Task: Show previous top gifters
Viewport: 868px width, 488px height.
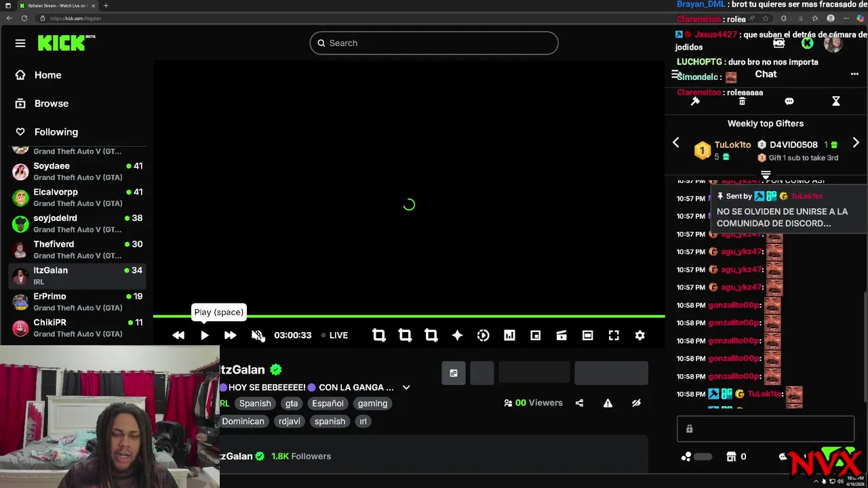Action: pyautogui.click(x=676, y=142)
